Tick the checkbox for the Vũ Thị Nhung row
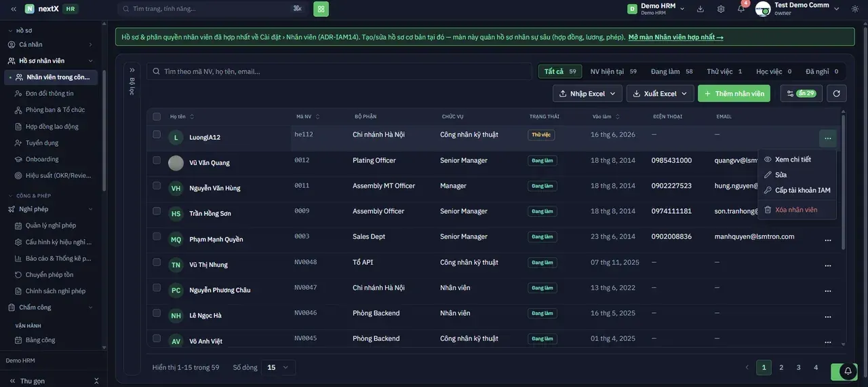The image size is (868, 387). tap(157, 262)
